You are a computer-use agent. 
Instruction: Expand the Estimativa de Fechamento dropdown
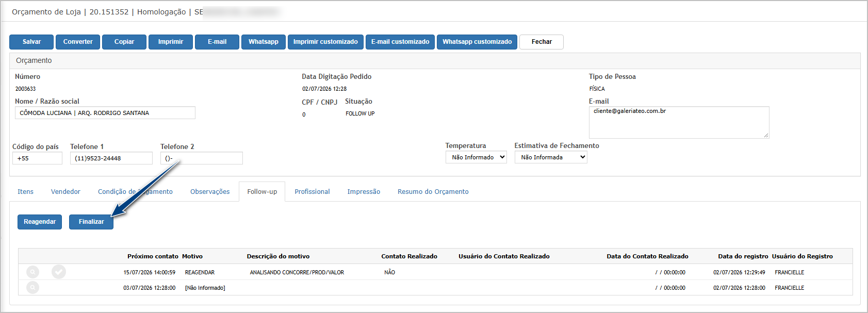pos(551,157)
